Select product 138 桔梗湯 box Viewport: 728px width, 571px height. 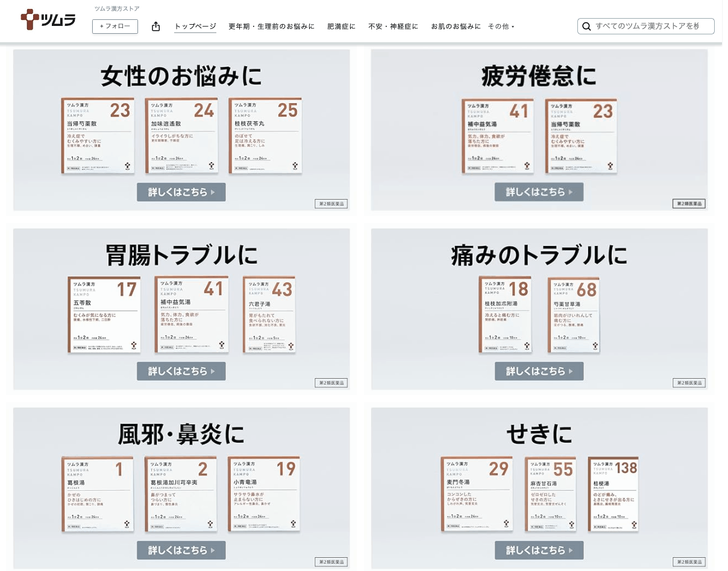[x=614, y=494]
